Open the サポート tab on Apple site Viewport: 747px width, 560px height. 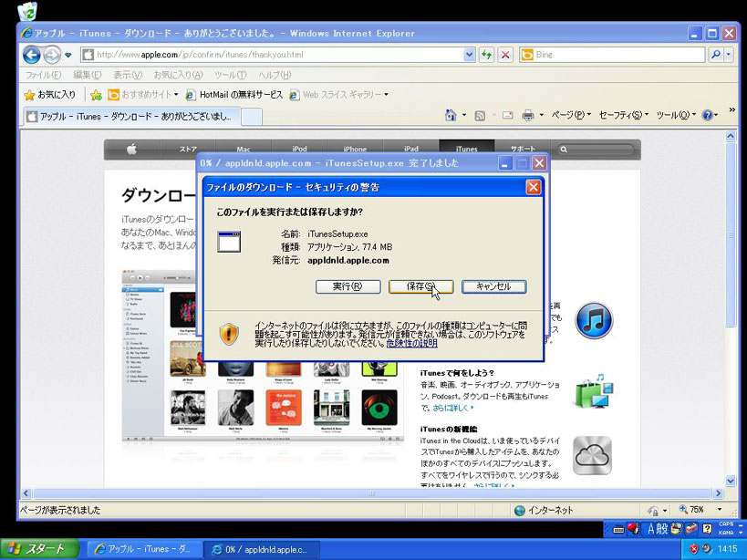coord(523,149)
